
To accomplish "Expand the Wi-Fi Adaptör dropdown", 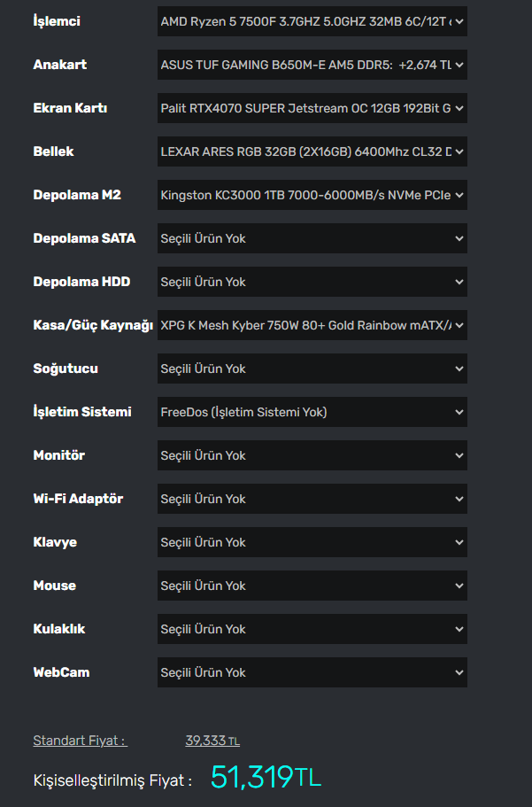I will [x=312, y=499].
